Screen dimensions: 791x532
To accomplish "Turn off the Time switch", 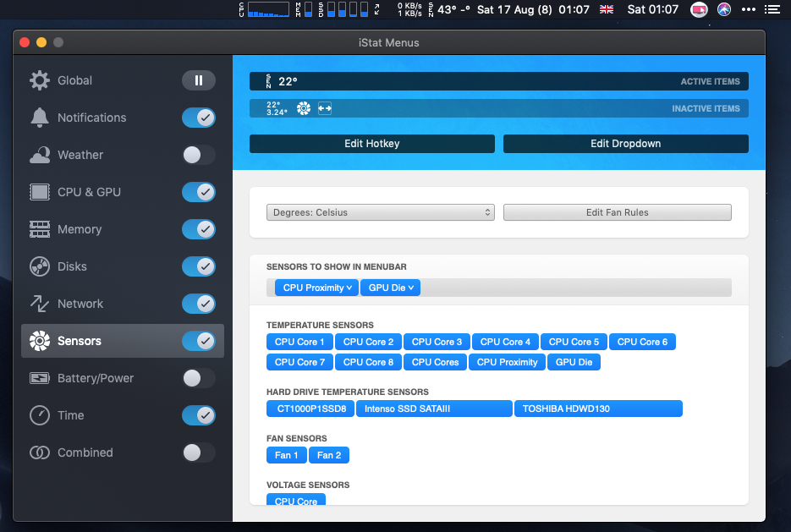I will (x=199, y=415).
